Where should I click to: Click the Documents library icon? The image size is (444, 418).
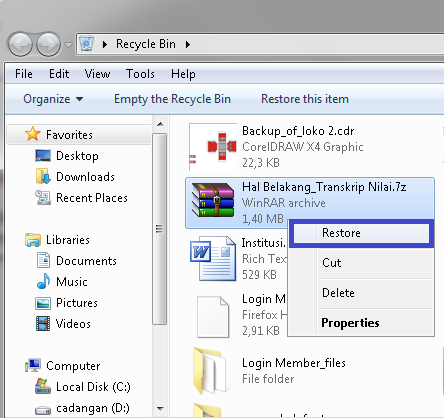tap(43, 260)
